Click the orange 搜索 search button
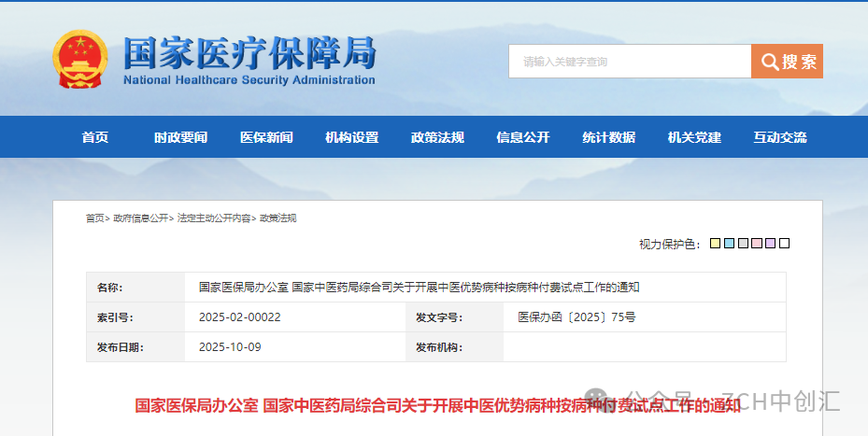868x436 pixels. pos(787,62)
